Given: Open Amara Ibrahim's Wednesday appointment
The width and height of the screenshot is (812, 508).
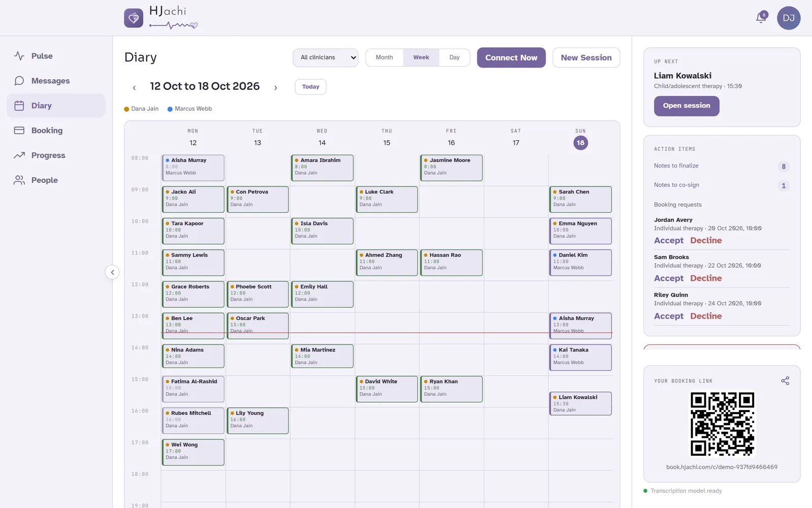Looking at the screenshot, I should 322,168.
